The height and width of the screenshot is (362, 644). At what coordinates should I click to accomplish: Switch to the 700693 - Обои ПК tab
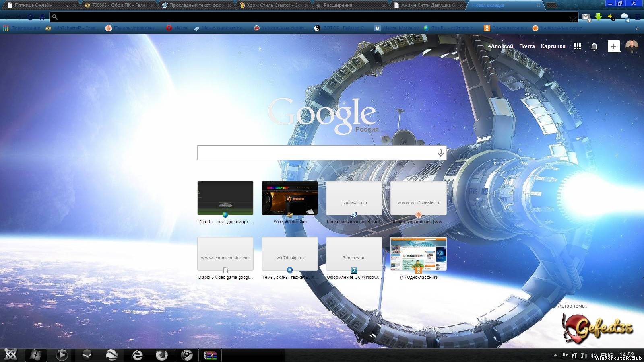118,5
